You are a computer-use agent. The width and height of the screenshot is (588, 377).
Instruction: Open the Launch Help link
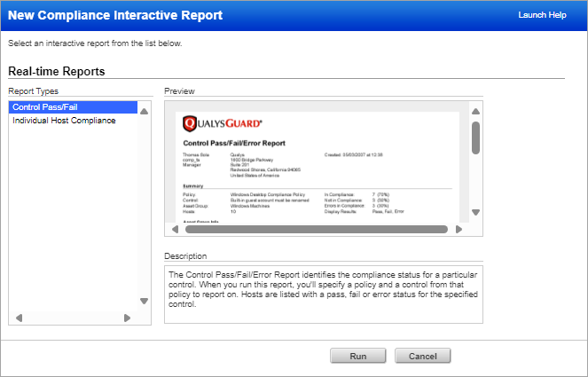542,15
